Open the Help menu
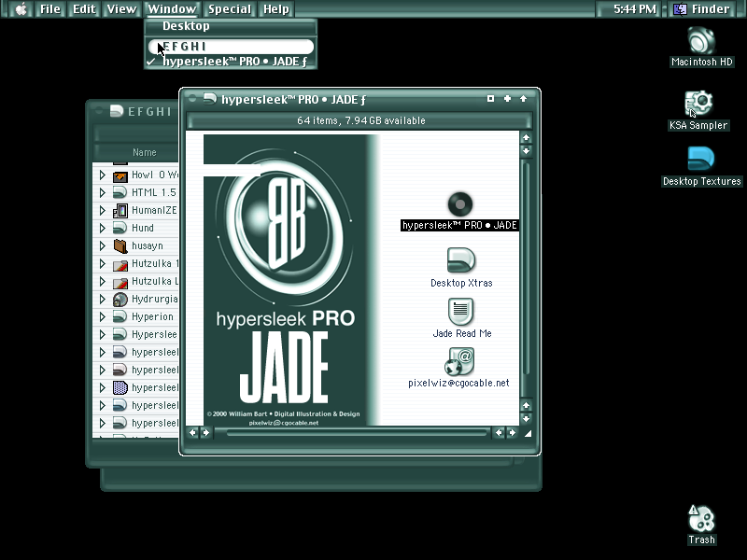 pyautogui.click(x=276, y=9)
